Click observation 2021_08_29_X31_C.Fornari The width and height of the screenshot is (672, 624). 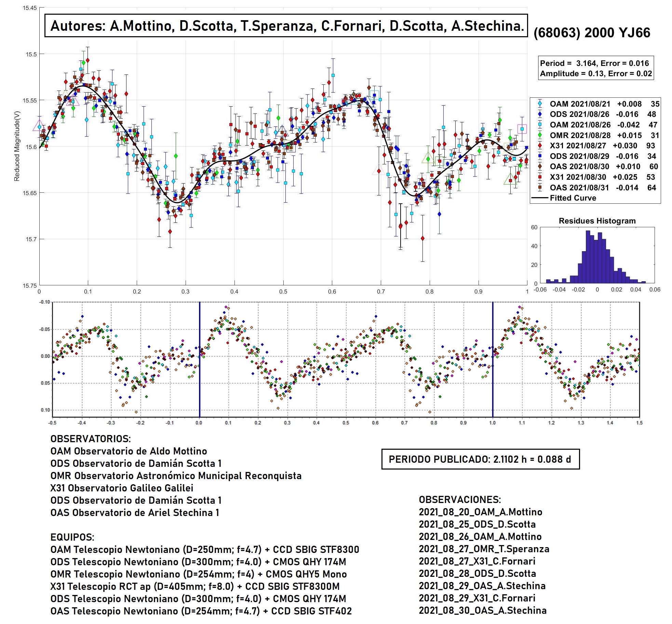click(477, 598)
